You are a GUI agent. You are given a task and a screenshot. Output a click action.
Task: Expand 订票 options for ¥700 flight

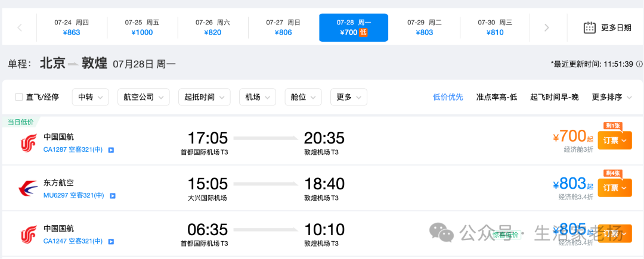point(614,140)
